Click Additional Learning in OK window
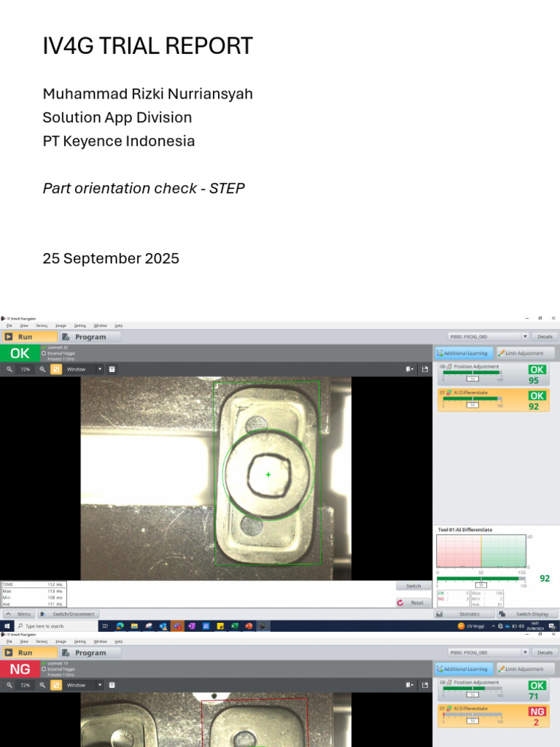The height and width of the screenshot is (747, 560). click(x=464, y=353)
